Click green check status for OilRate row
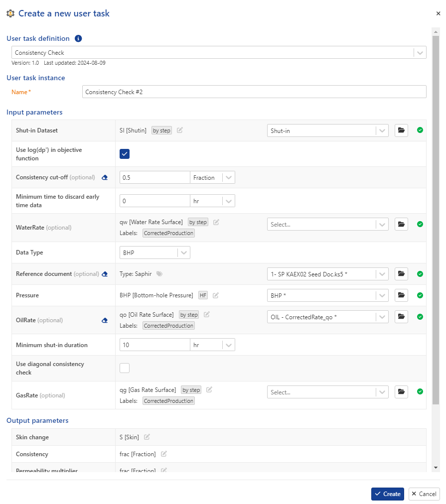Image resolution: width=446 pixels, height=504 pixels. [420, 317]
